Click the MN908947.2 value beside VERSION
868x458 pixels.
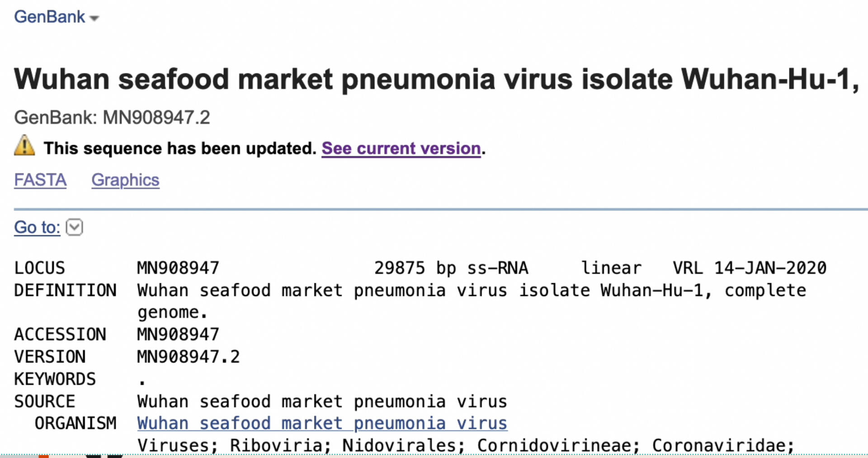[189, 357]
